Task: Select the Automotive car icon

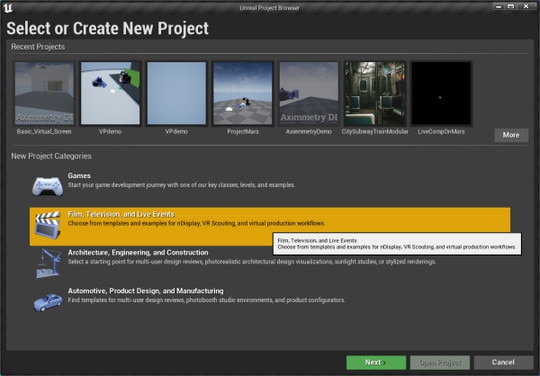Action: click(x=48, y=302)
